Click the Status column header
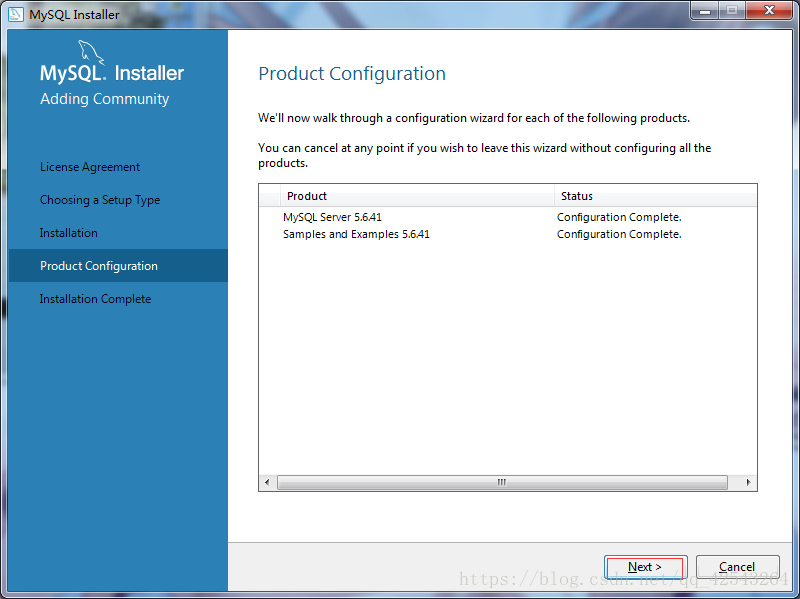This screenshot has width=800, height=599. [x=656, y=196]
